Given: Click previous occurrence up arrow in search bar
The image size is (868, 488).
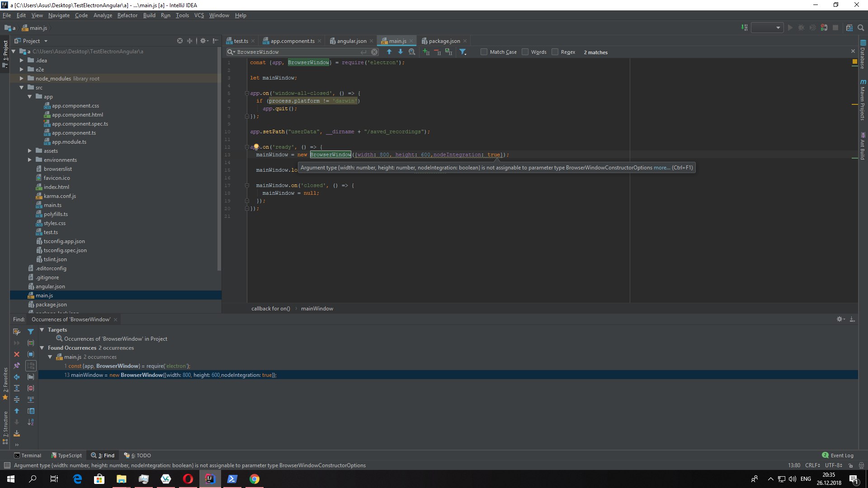Looking at the screenshot, I should 389,52.
